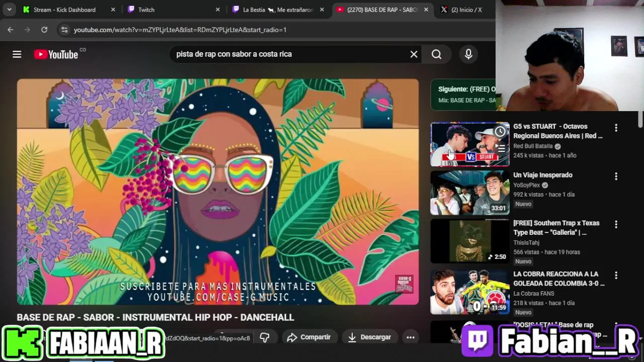Open the Un Viaje Inesperado thumbnail
This screenshot has width=644, height=362.
(x=470, y=193)
